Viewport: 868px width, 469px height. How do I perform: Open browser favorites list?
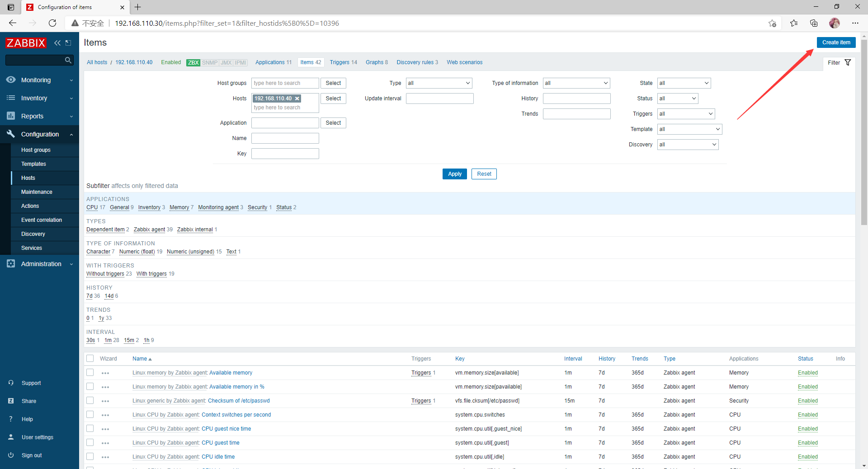[794, 23]
